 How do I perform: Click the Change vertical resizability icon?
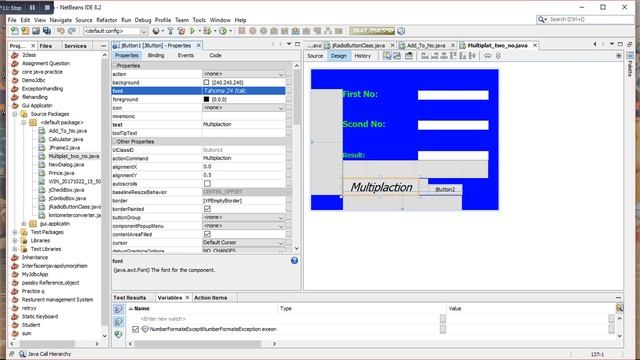[498, 56]
